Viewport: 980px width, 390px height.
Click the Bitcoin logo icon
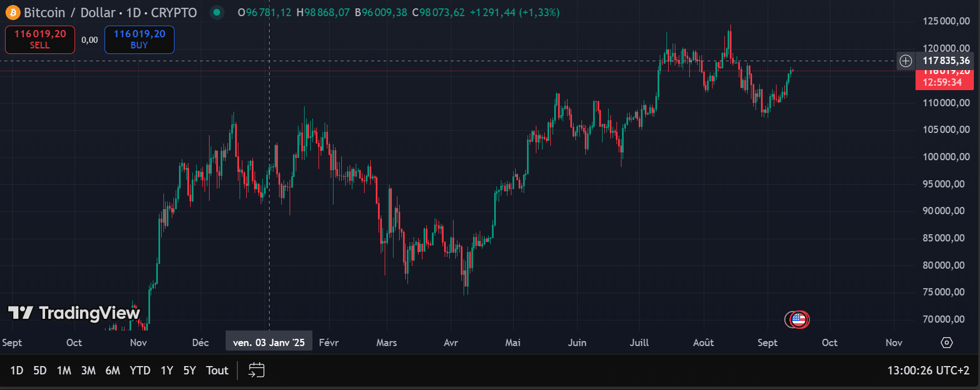point(12,12)
